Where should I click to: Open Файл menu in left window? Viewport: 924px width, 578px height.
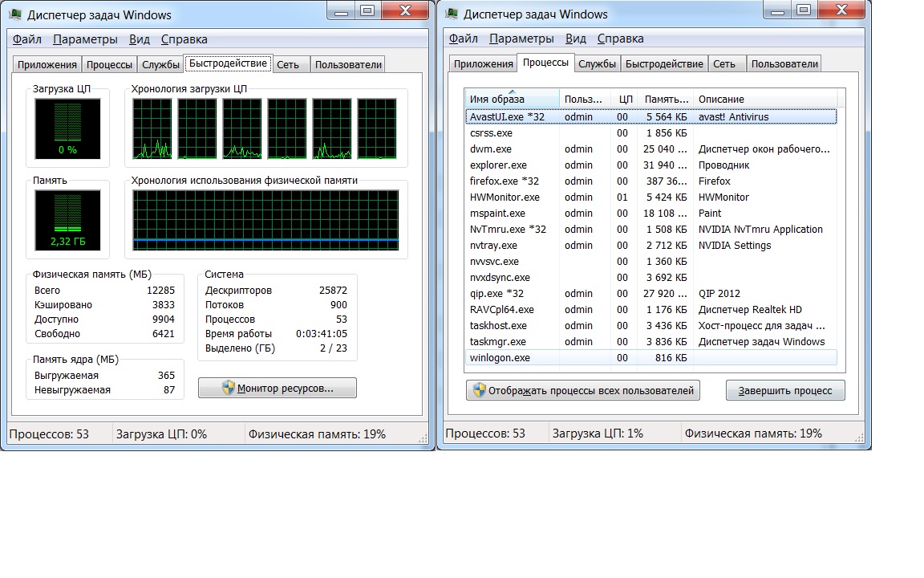point(27,39)
